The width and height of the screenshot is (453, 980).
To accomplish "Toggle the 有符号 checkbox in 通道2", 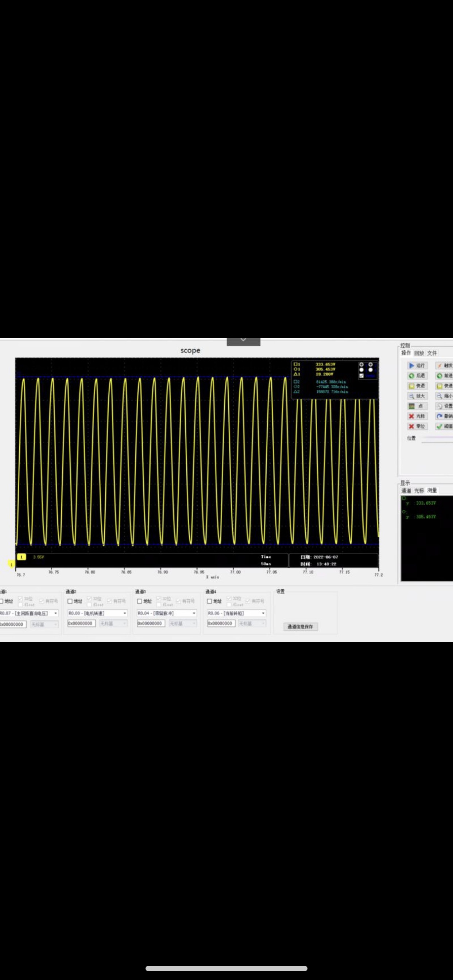I will 109,601.
